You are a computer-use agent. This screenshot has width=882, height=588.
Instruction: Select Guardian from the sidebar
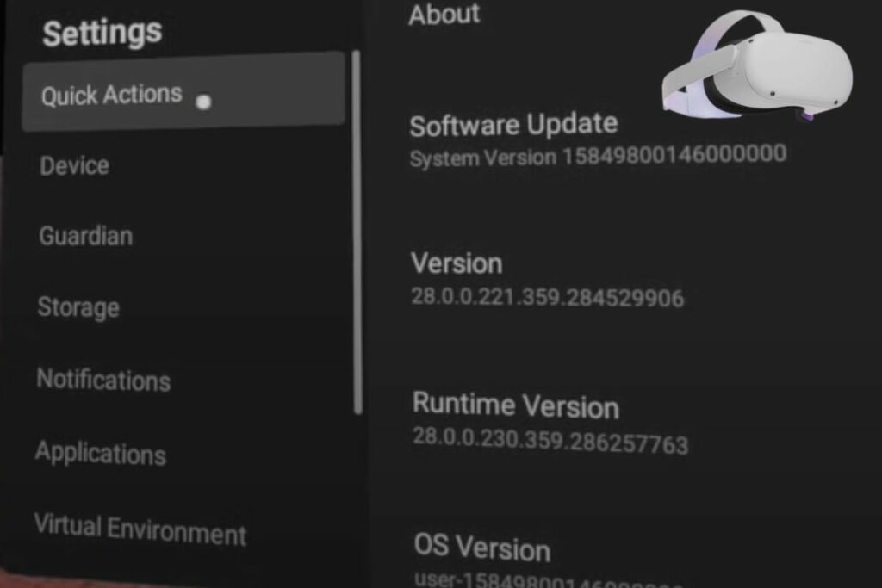point(84,236)
